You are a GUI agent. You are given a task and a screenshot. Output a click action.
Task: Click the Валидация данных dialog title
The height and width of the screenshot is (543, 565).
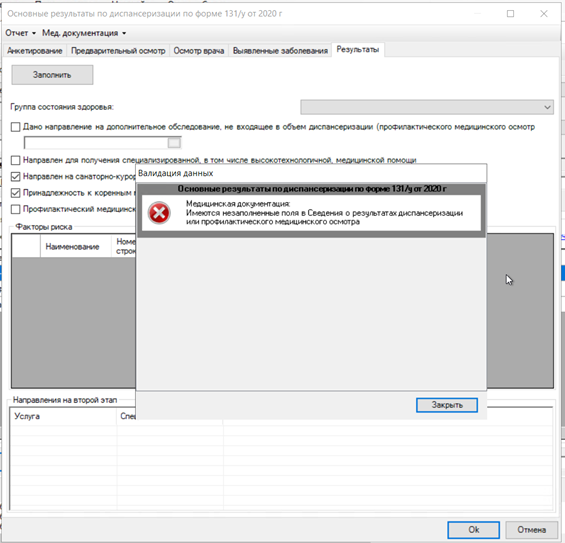click(x=175, y=173)
